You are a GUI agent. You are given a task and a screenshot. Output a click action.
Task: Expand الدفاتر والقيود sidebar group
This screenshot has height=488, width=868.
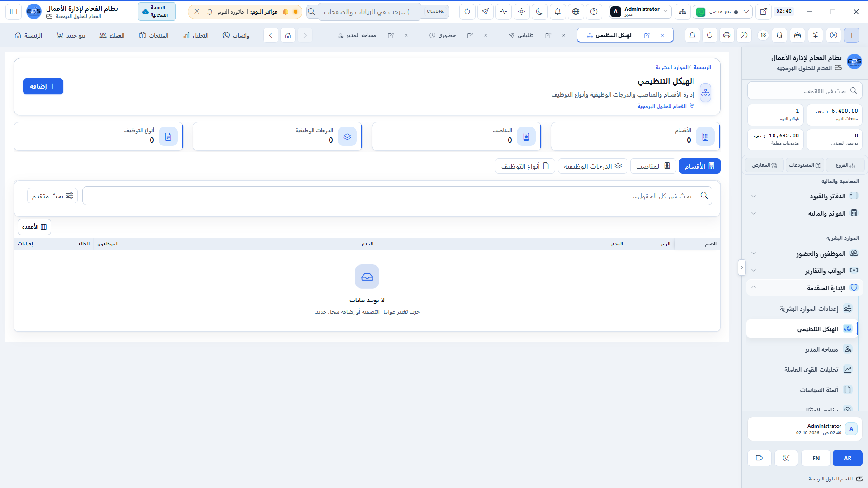[805, 196]
